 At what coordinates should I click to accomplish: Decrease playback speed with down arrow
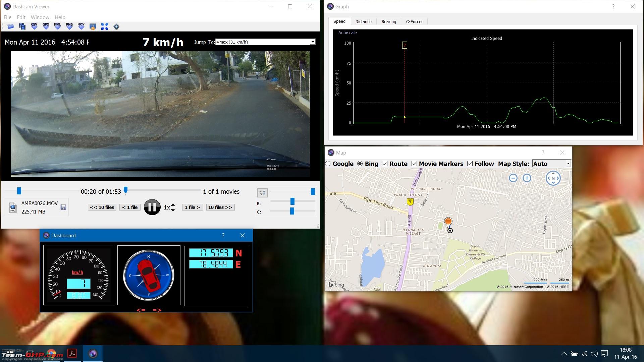[173, 210]
